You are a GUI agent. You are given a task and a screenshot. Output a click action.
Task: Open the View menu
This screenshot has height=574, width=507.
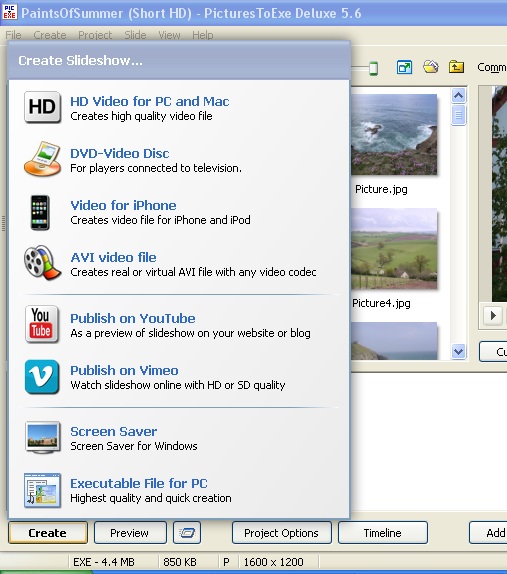169,35
